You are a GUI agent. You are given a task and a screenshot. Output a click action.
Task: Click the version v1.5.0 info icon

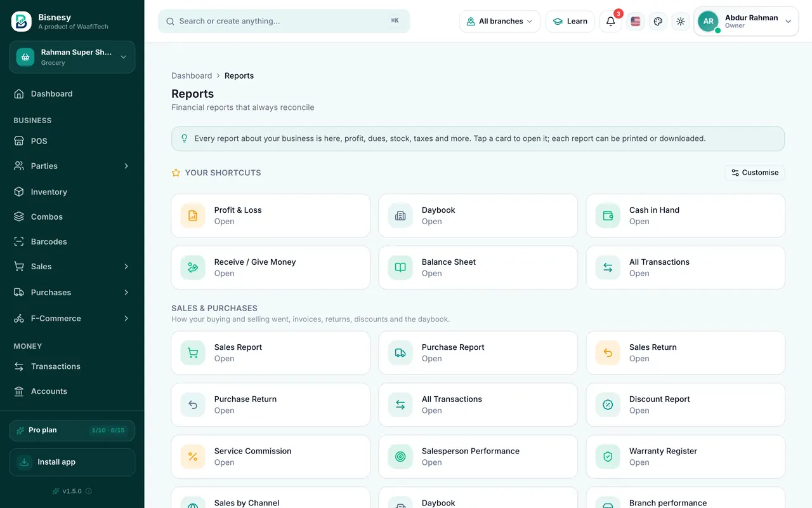89,491
